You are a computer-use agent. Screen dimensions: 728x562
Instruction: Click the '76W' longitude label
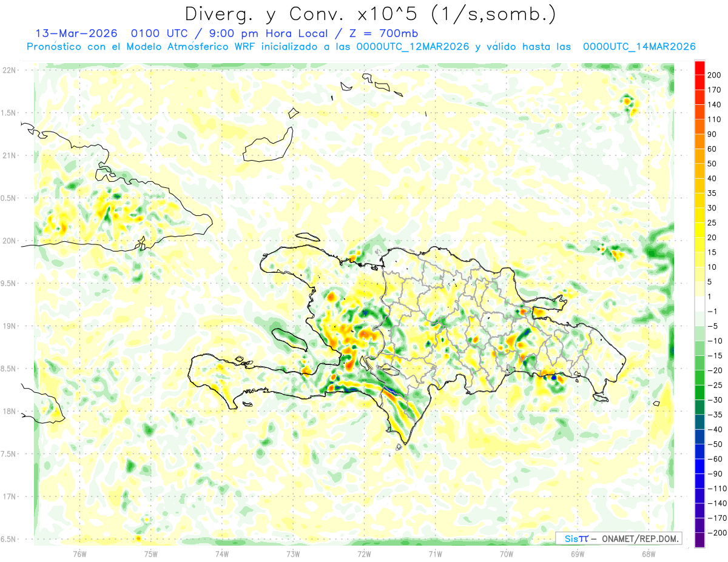coord(79,554)
